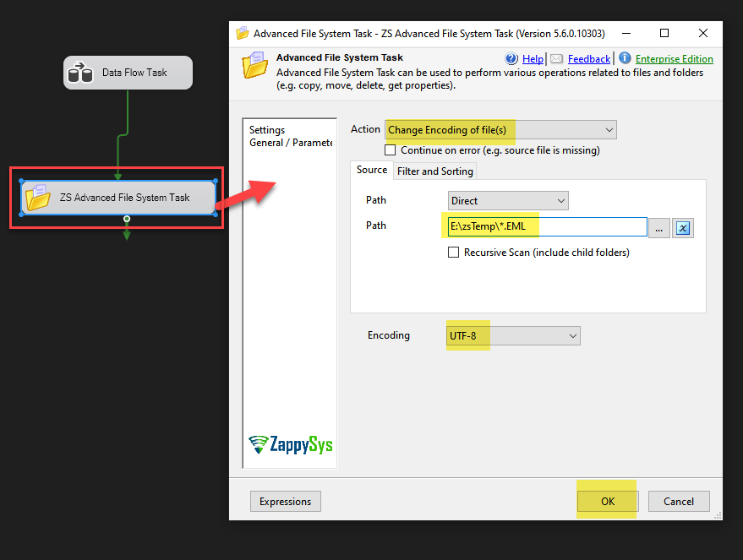Close the Advanced File System Task dialog
Image resolution: width=743 pixels, height=560 pixels.
coord(703,33)
